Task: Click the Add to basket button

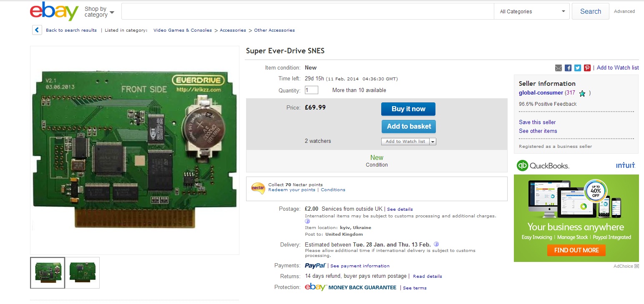Action: (x=409, y=127)
